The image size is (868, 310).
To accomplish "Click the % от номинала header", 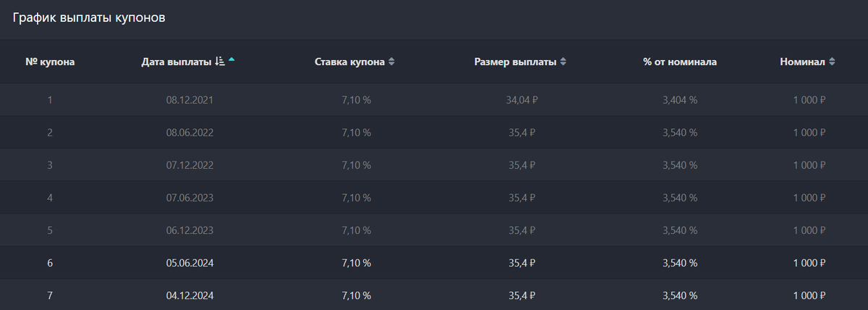I will (680, 62).
